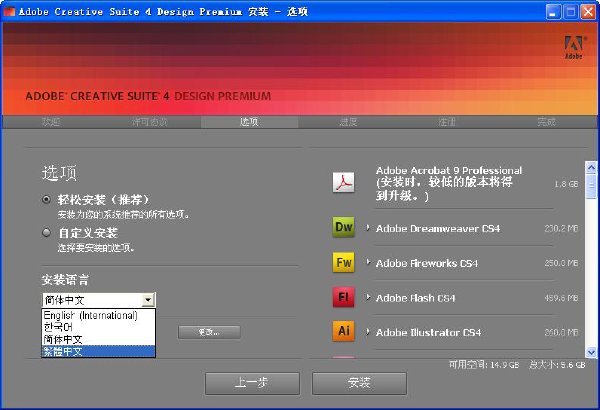Click the 可用空间: 14.9 GB text
600x410 pixels.
[x=484, y=365]
